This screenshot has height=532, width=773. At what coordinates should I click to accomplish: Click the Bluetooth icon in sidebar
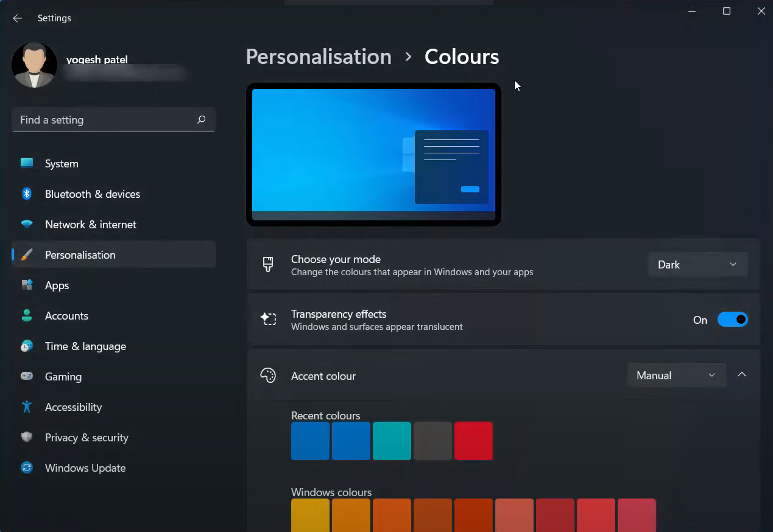pos(27,194)
